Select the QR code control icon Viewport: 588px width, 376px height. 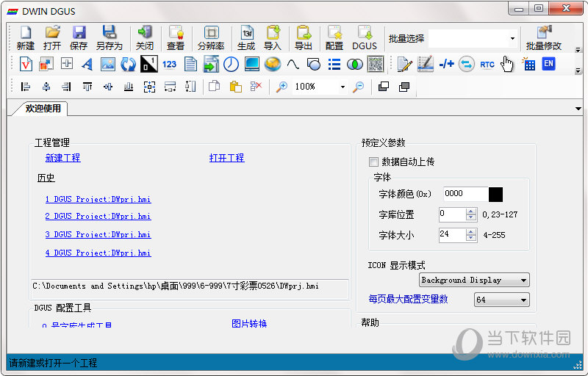[x=376, y=65]
